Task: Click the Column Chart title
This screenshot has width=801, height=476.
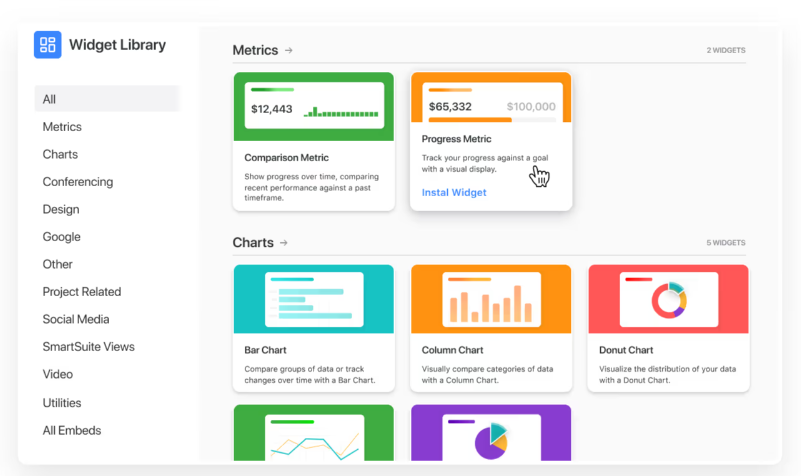Action: (x=452, y=350)
